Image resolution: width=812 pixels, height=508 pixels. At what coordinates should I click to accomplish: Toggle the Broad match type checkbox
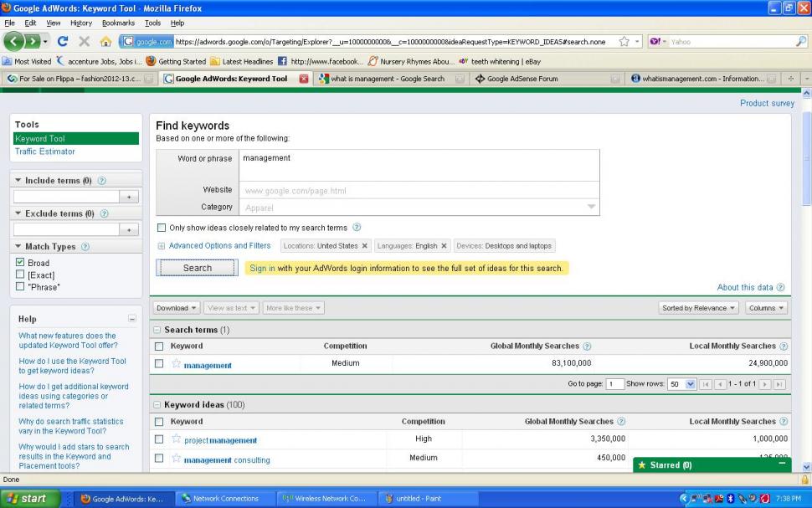20,262
